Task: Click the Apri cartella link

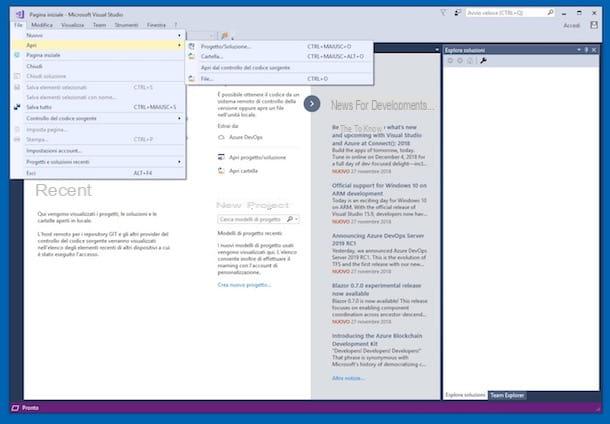Action: pyautogui.click(x=243, y=171)
